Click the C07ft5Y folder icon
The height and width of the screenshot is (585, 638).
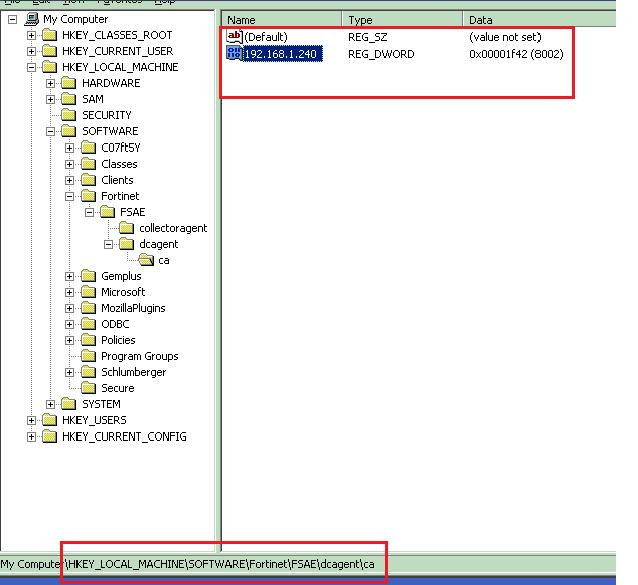[x=88, y=147]
